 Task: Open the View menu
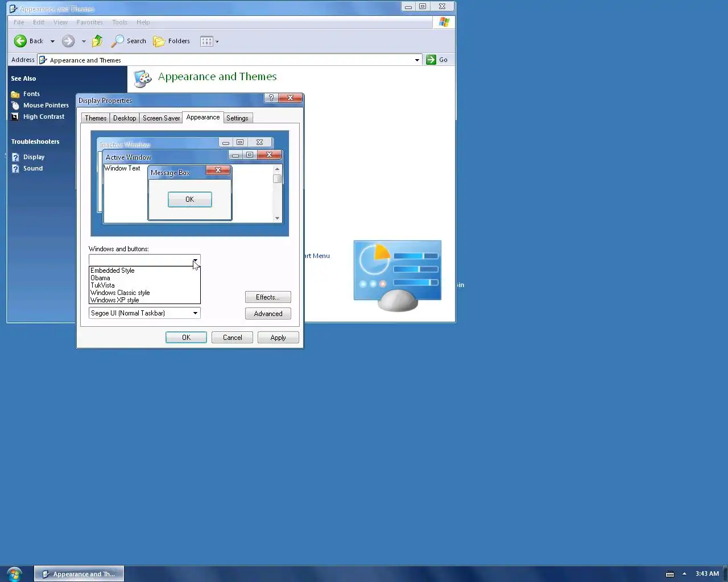click(x=60, y=22)
